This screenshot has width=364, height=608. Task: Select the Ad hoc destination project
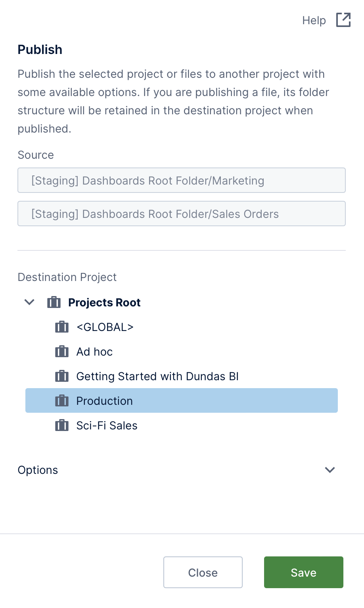pyautogui.click(x=94, y=352)
